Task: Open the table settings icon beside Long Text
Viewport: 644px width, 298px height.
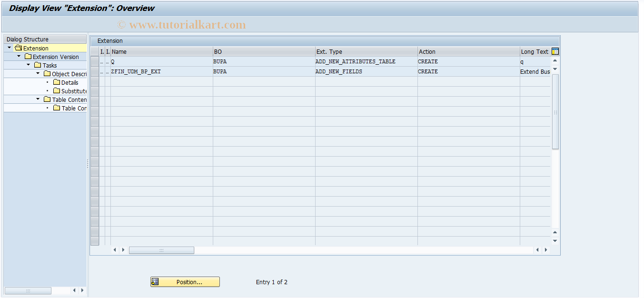Action: tap(555, 51)
